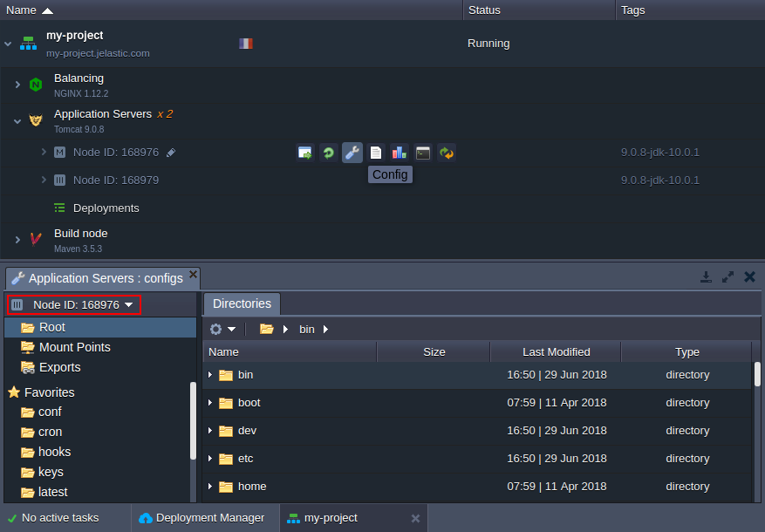
Task: Expand boot directory row
Action: [210, 403]
